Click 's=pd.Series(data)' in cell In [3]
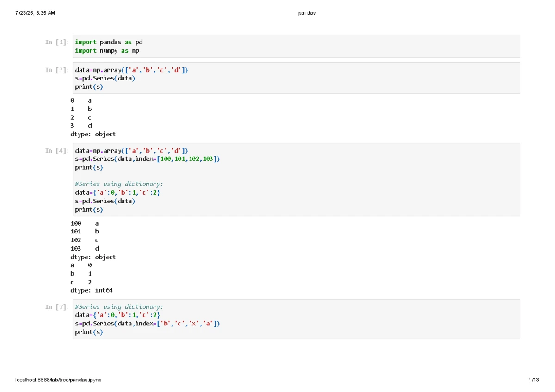The image size is (555, 392). click(105, 78)
